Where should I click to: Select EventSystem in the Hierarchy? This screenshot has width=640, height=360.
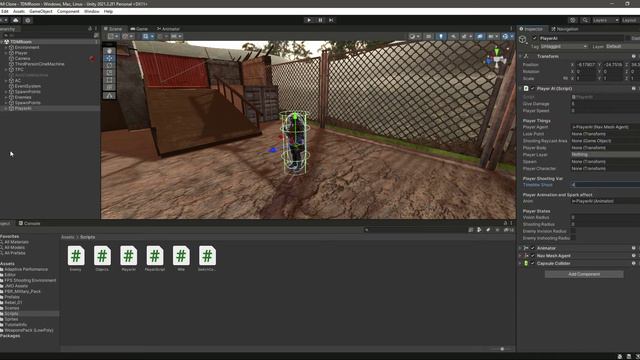pos(27,86)
